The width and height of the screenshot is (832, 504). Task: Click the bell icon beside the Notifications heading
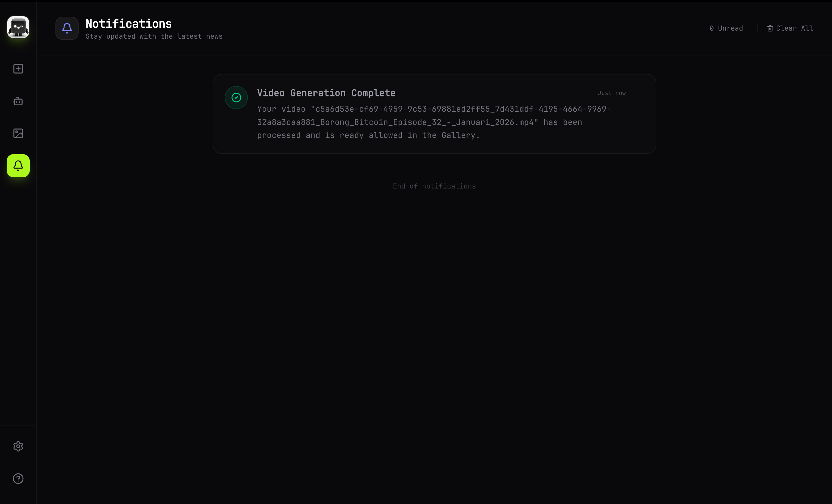point(66,28)
